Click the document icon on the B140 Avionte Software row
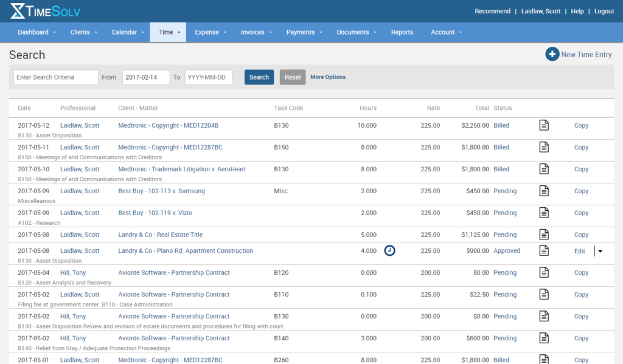Viewport: 623px width, 364px height. pyautogui.click(x=543, y=338)
